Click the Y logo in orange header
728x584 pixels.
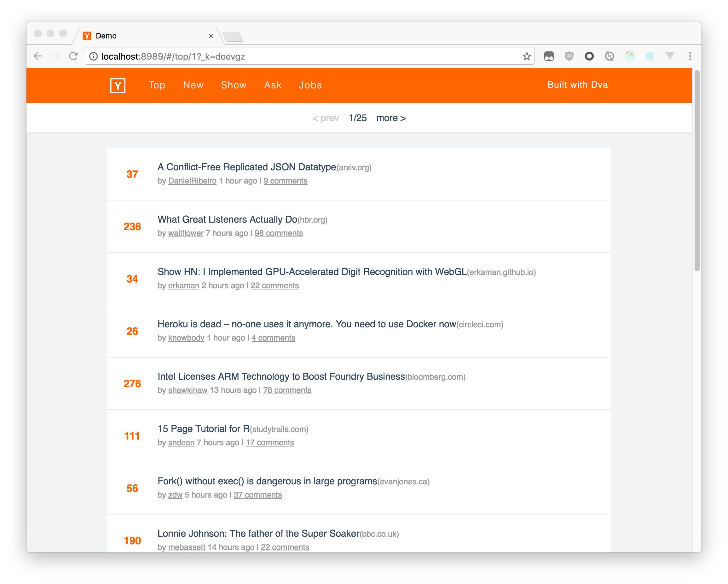[118, 85]
